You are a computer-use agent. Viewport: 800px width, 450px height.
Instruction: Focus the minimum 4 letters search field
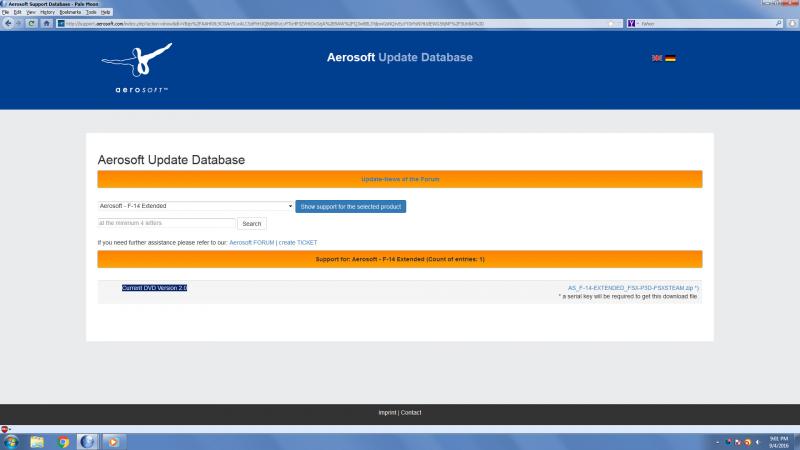pos(166,223)
